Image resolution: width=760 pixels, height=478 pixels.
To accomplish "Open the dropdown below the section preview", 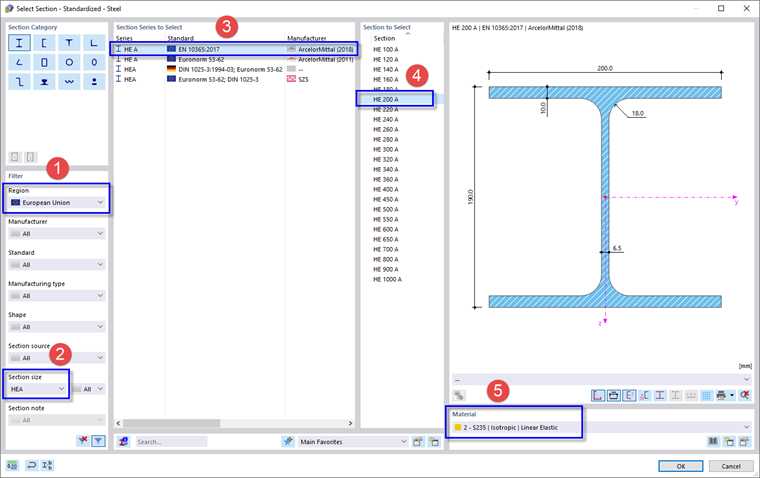I will 602,379.
